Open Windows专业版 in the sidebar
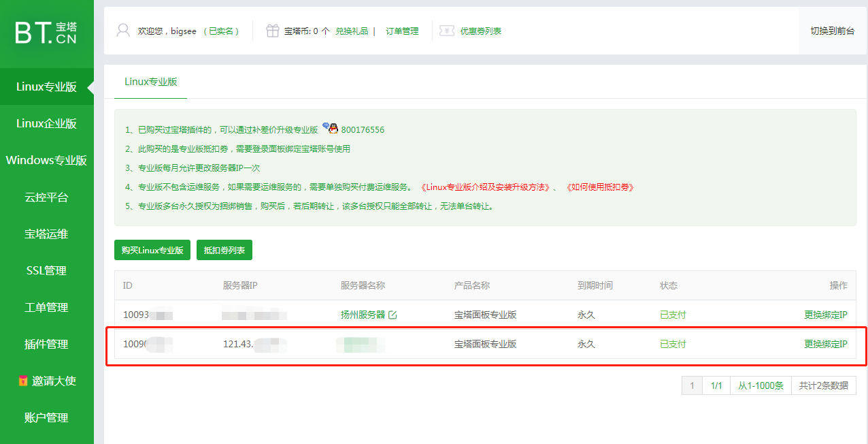 pos(46,160)
